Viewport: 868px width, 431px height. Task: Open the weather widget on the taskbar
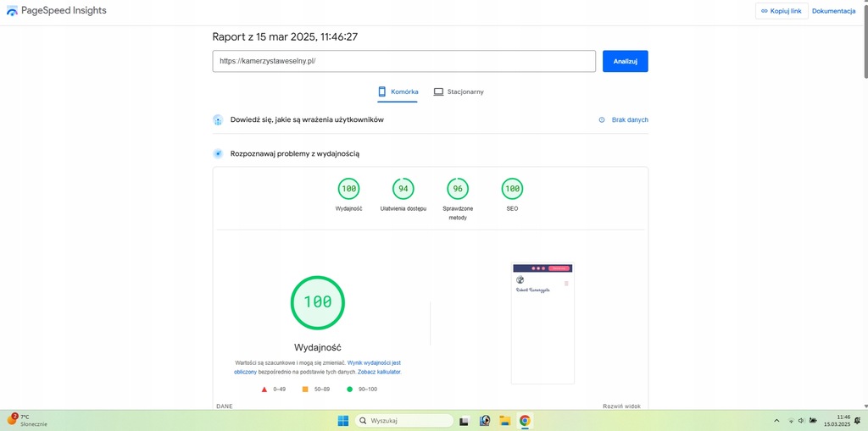pos(27,420)
